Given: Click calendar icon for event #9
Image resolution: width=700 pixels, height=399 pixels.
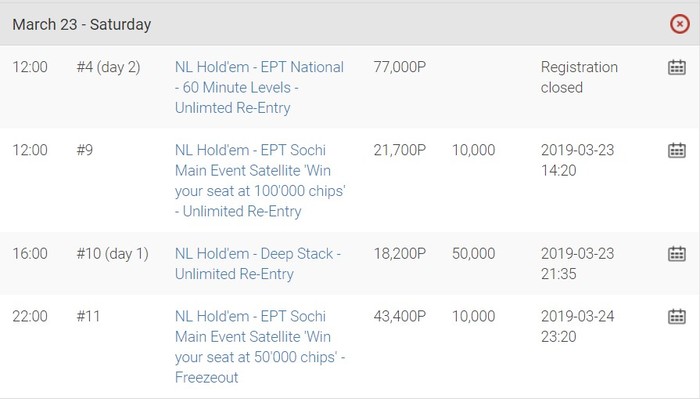Looking at the screenshot, I should click(677, 150).
